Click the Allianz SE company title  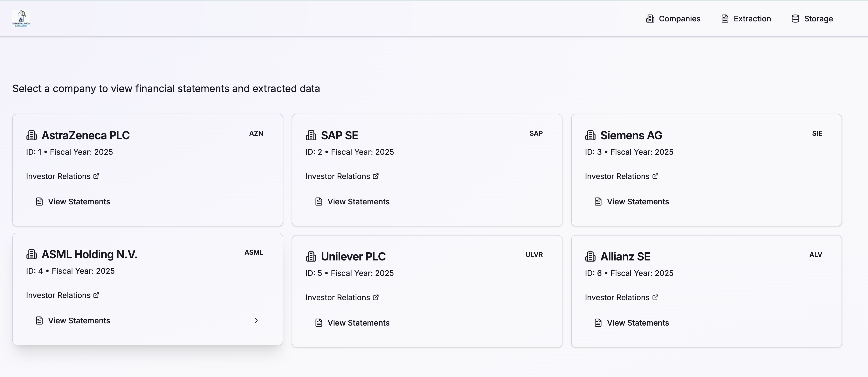pos(625,257)
